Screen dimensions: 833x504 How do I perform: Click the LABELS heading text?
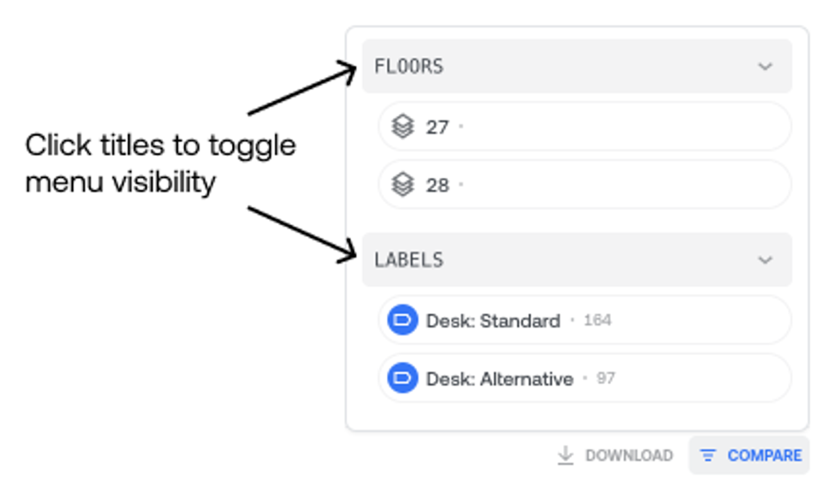(409, 260)
